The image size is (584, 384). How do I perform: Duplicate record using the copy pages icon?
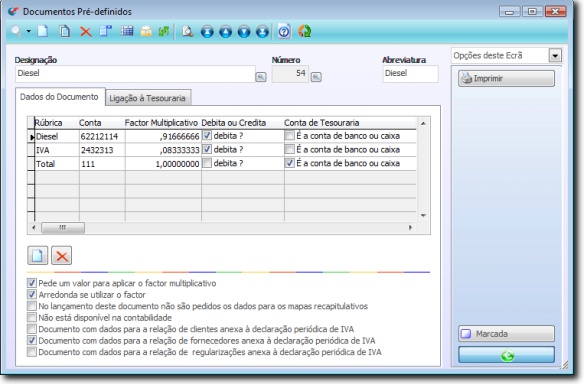point(65,31)
